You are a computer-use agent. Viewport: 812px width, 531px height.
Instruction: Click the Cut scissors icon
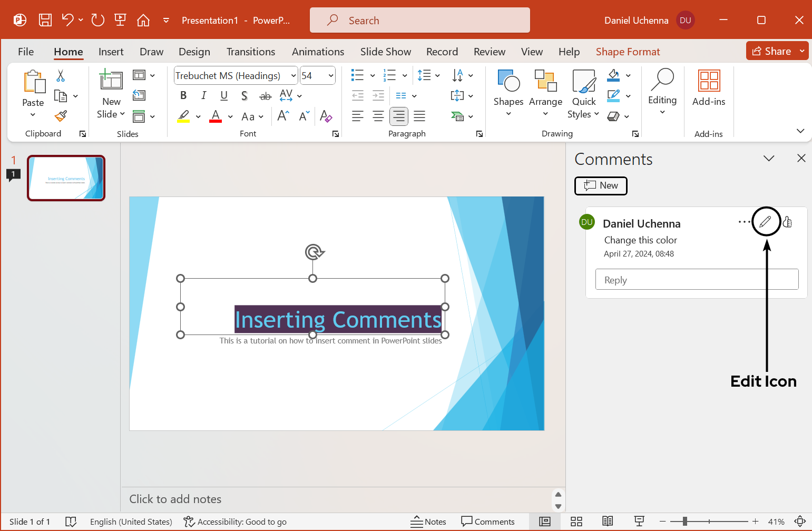pos(61,76)
